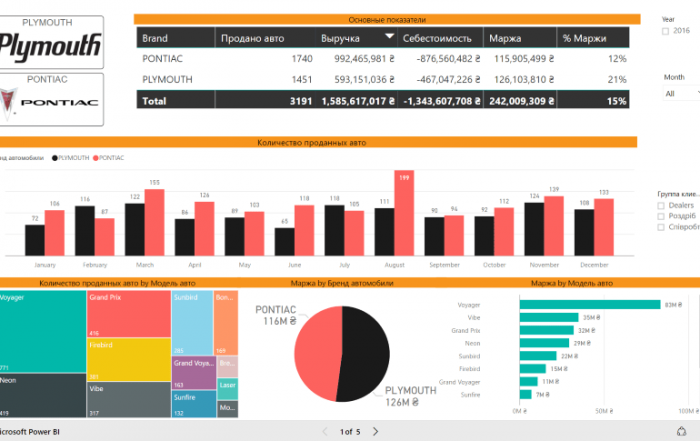Select the Firebird margin bar 15M

pyautogui.click(x=533, y=369)
